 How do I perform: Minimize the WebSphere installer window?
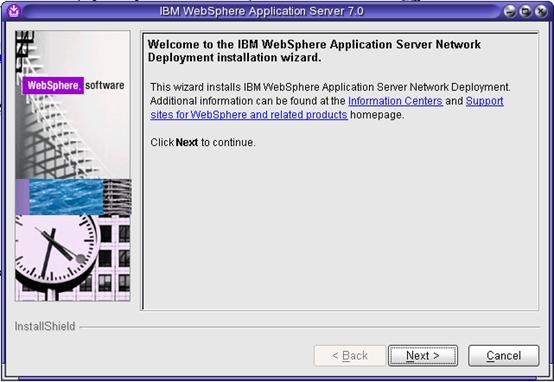click(x=510, y=11)
